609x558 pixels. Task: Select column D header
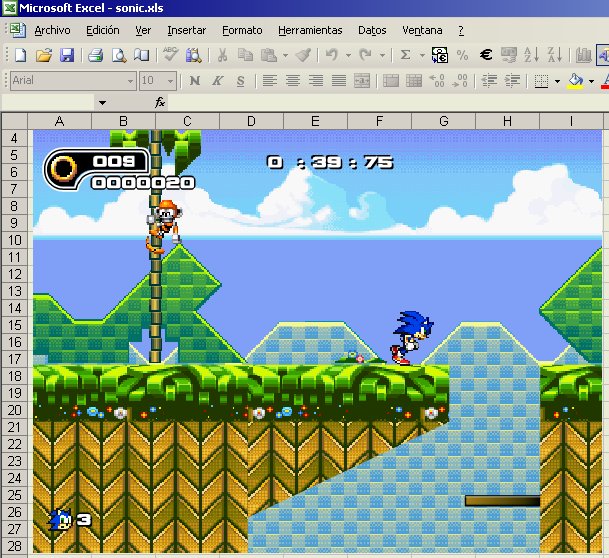click(x=251, y=121)
